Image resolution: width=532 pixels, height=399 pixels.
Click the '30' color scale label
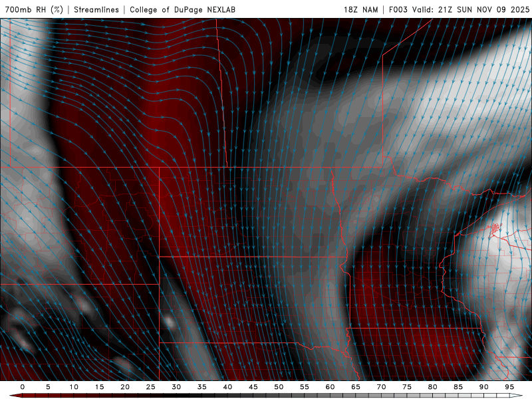click(x=176, y=387)
